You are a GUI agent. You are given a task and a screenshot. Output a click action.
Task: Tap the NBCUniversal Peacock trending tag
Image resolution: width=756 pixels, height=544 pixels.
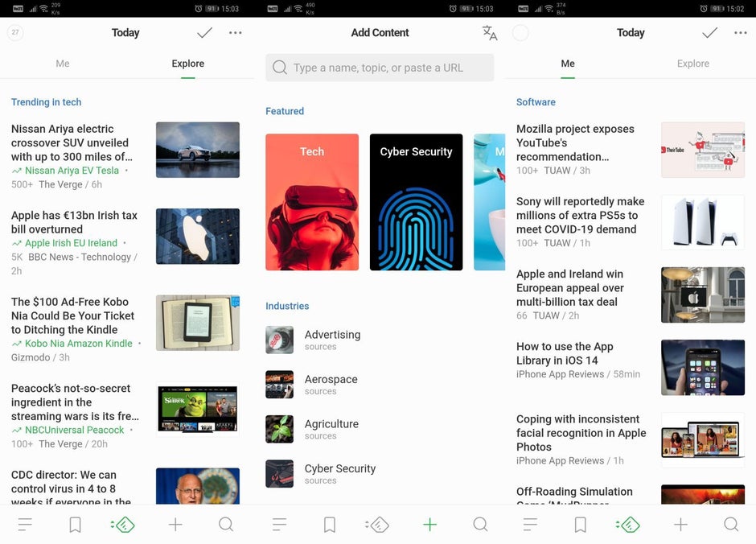tap(74, 431)
